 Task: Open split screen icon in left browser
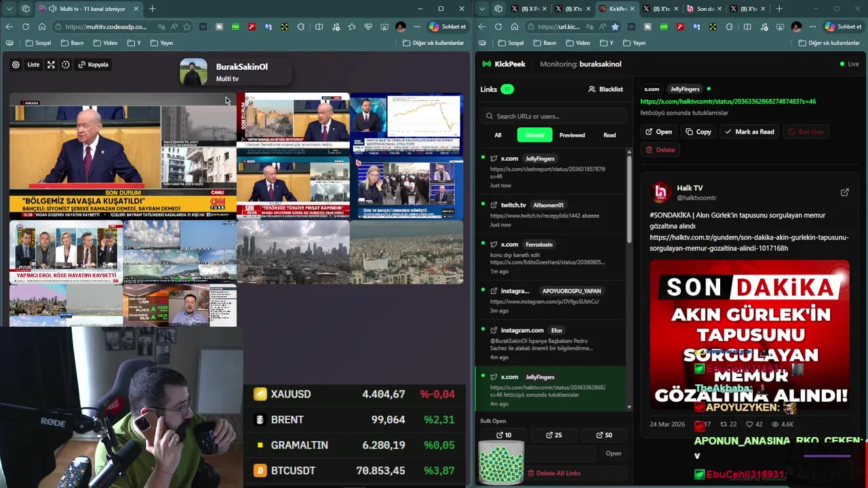(319, 26)
